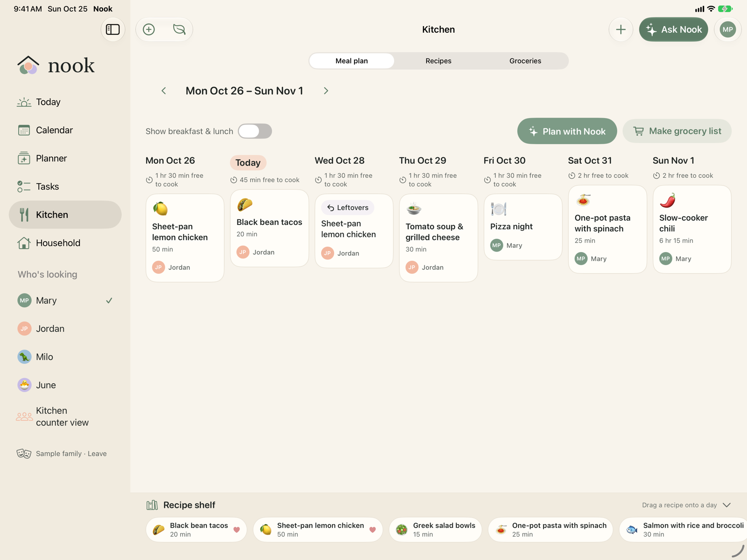Select June under Who's looking
This screenshot has height=560, width=747.
coord(65,385)
